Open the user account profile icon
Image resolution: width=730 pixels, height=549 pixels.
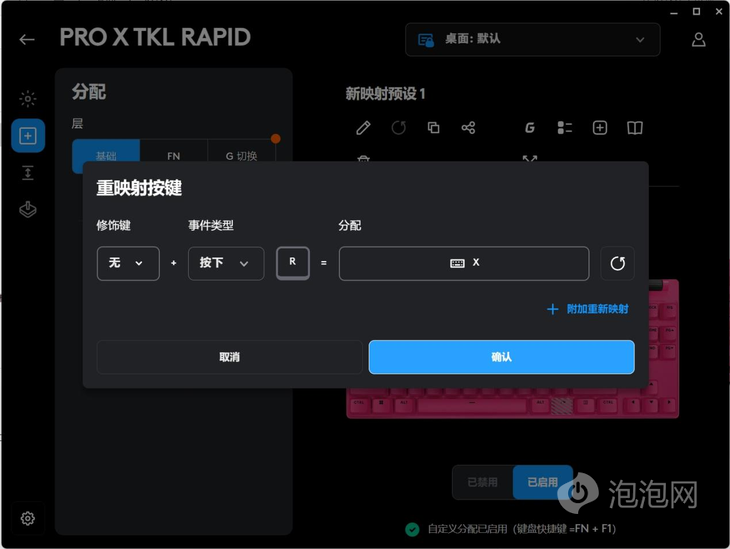click(698, 40)
